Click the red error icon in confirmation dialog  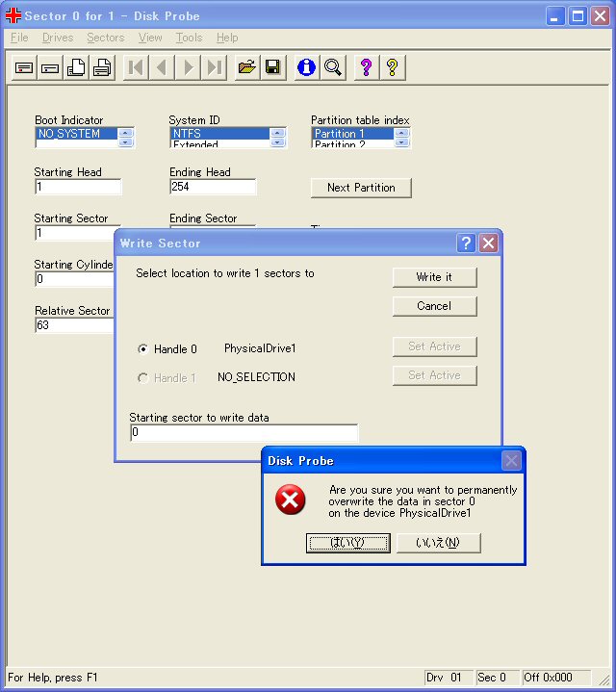[290, 500]
